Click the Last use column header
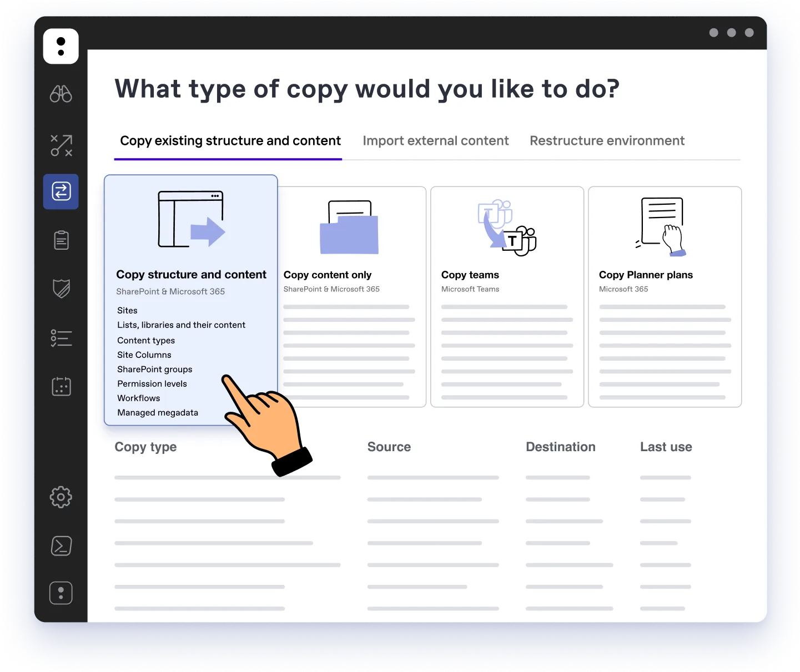 coord(666,447)
